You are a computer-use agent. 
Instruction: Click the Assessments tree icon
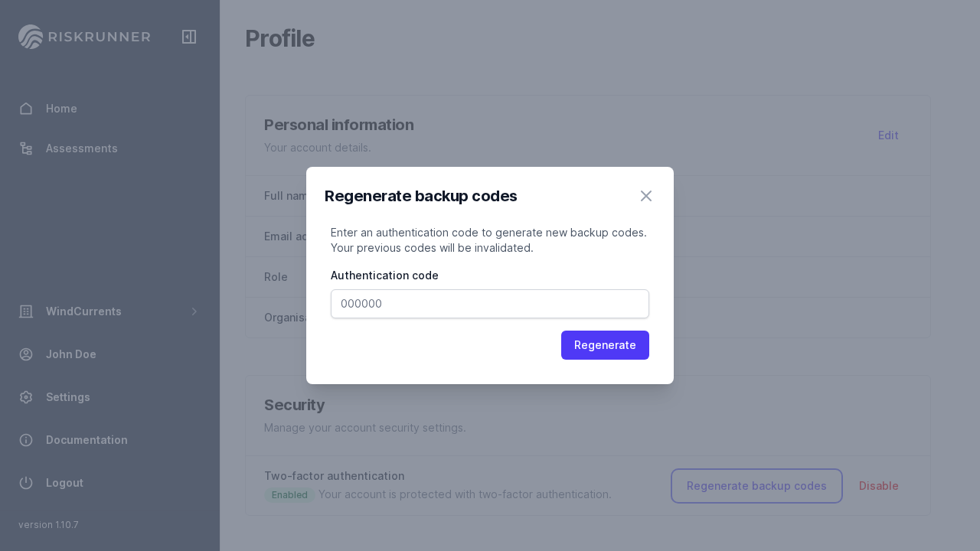[x=26, y=148]
